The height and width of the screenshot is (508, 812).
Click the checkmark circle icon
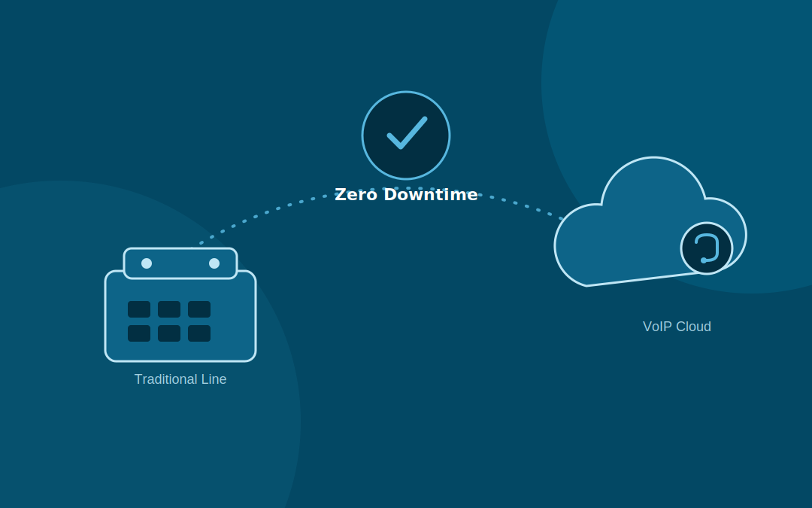[x=406, y=135]
